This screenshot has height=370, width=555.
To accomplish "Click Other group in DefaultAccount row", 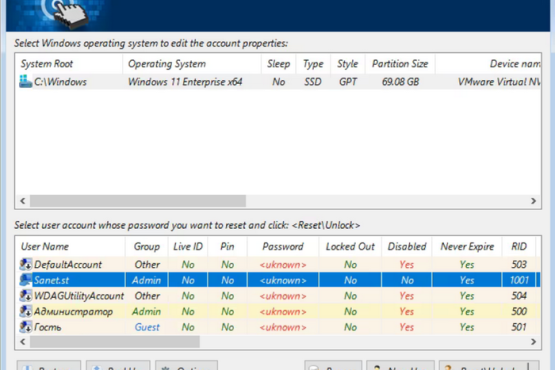I will (147, 264).
